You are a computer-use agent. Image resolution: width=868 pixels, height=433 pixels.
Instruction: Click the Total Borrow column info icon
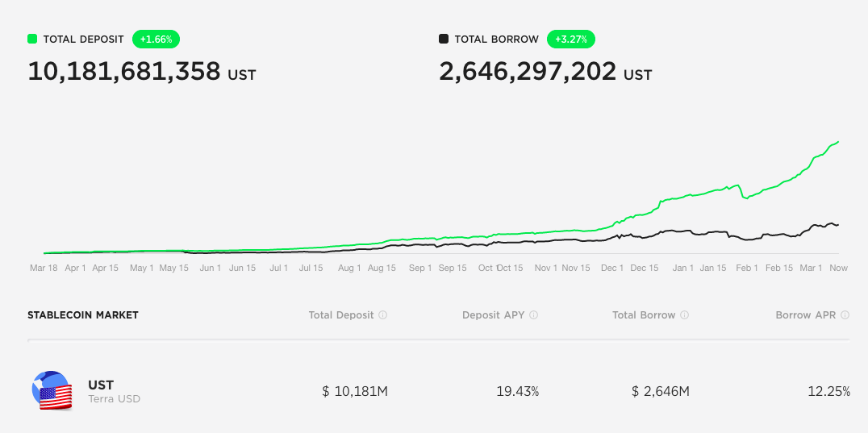tap(684, 315)
